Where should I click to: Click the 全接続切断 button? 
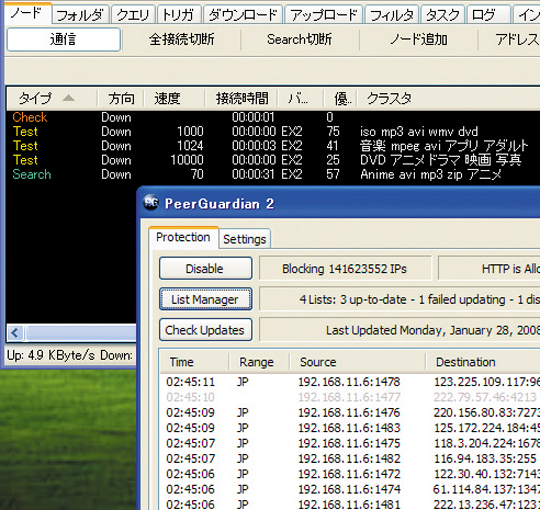pyautogui.click(x=181, y=40)
